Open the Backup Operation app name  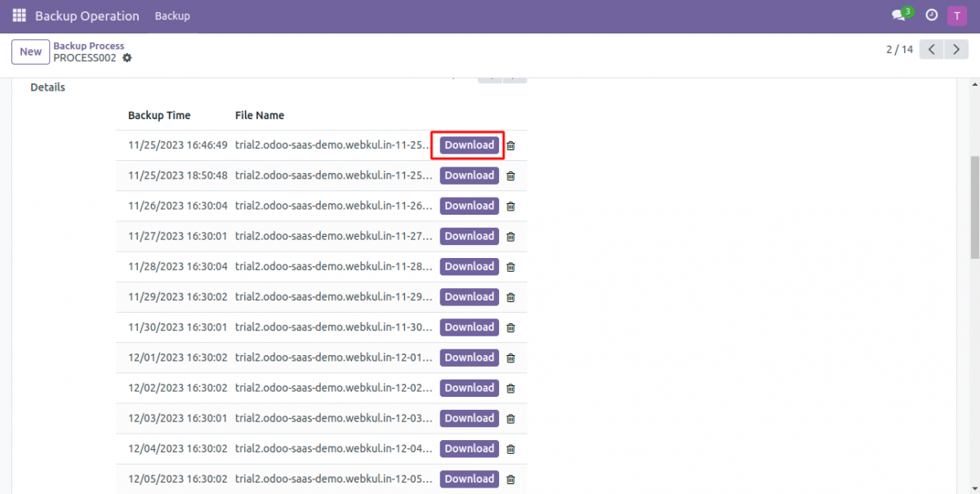pos(87,15)
